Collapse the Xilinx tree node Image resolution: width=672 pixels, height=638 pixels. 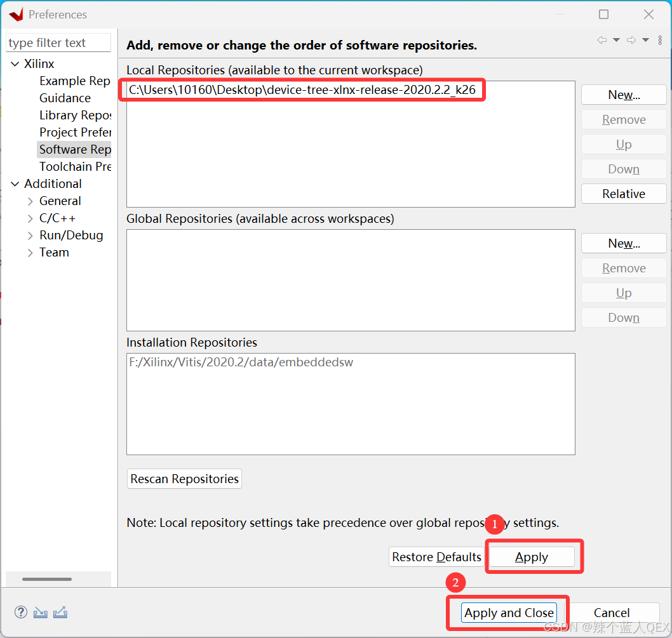(15, 64)
